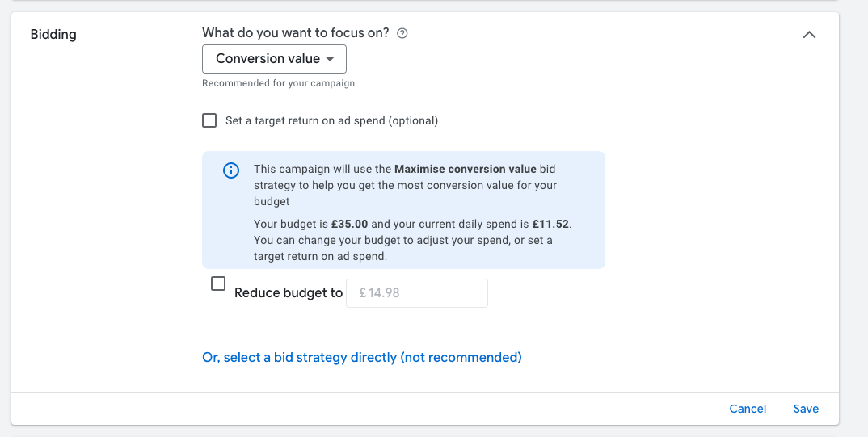Select a bid strategy directly link

tap(361, 357)
